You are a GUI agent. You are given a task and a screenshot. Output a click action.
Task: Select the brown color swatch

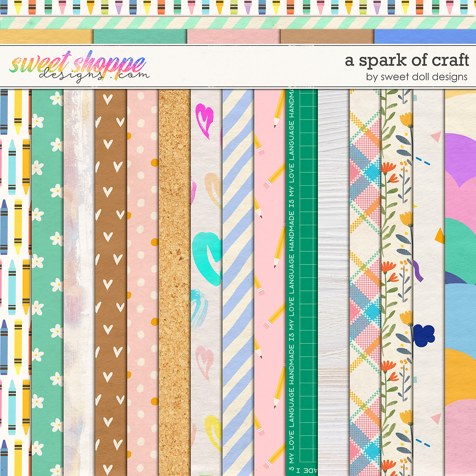point(327,36)
